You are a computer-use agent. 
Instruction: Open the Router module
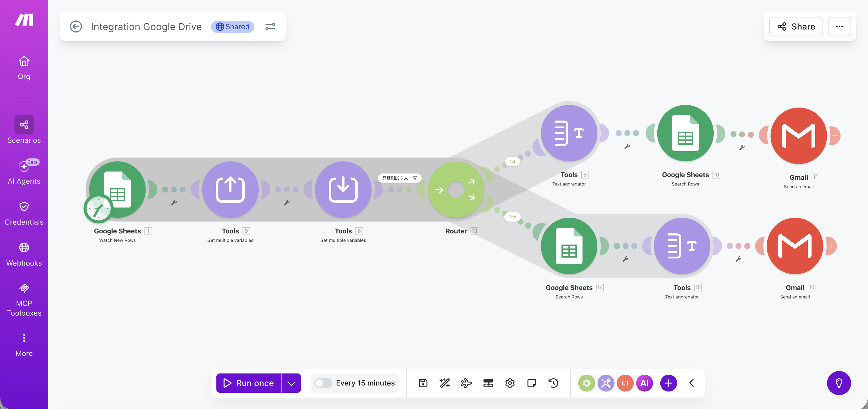click(x=456, y=189)
